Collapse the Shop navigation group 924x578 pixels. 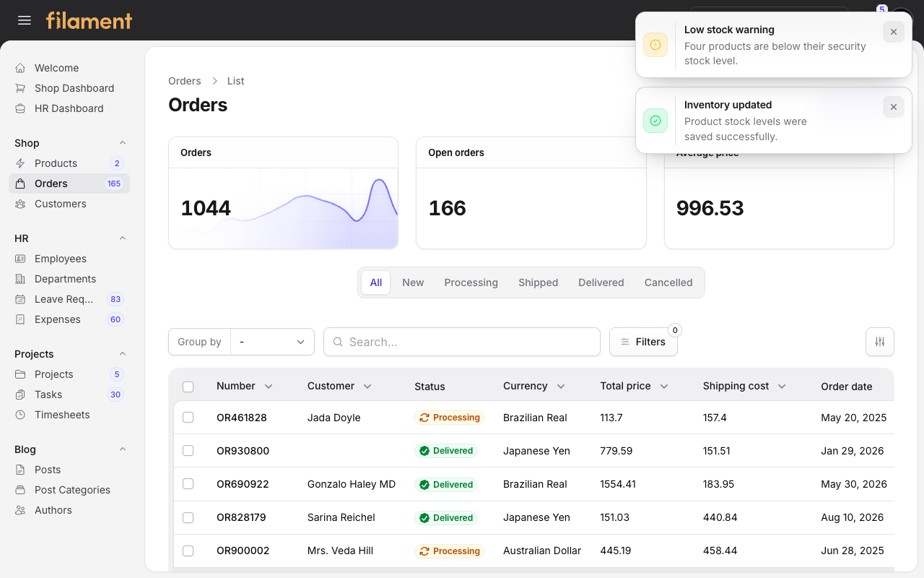[123, 143]
